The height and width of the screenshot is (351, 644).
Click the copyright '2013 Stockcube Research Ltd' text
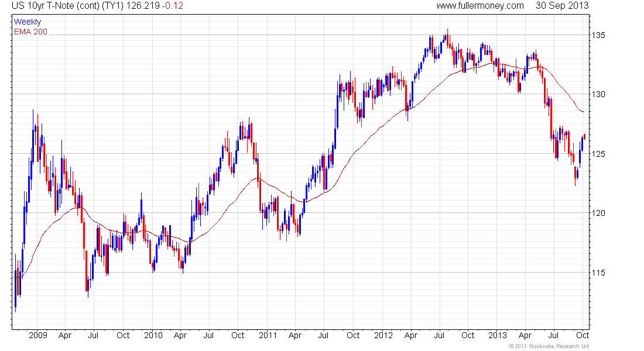[549, 346]
